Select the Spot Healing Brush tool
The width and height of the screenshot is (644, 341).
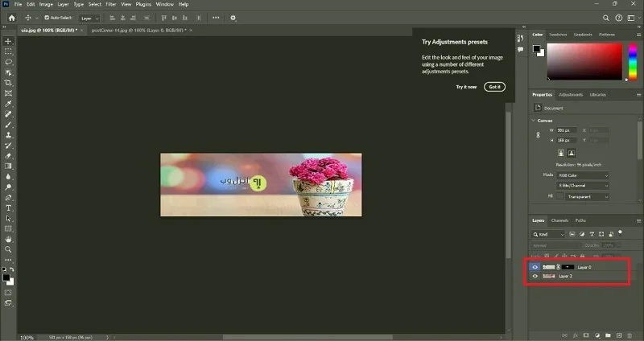(8, 114)
